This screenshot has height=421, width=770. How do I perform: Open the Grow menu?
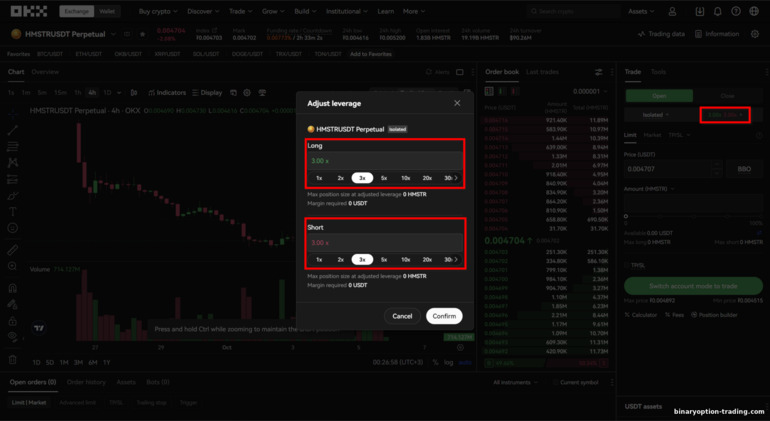coord(274,11)
